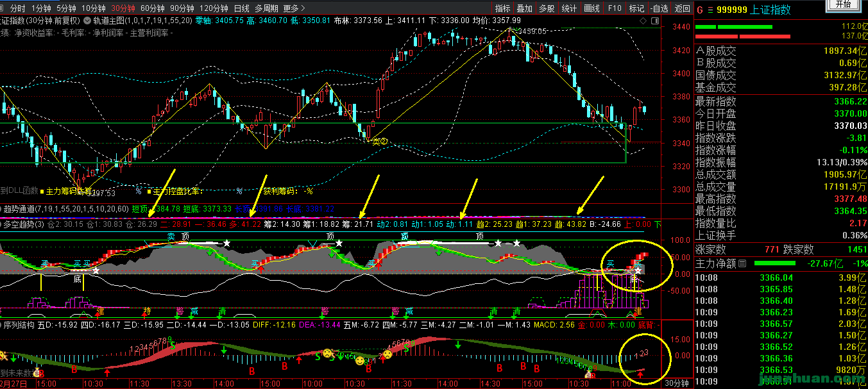Toggle -自选 watchlist removal
868x389 pixels.
658,8
